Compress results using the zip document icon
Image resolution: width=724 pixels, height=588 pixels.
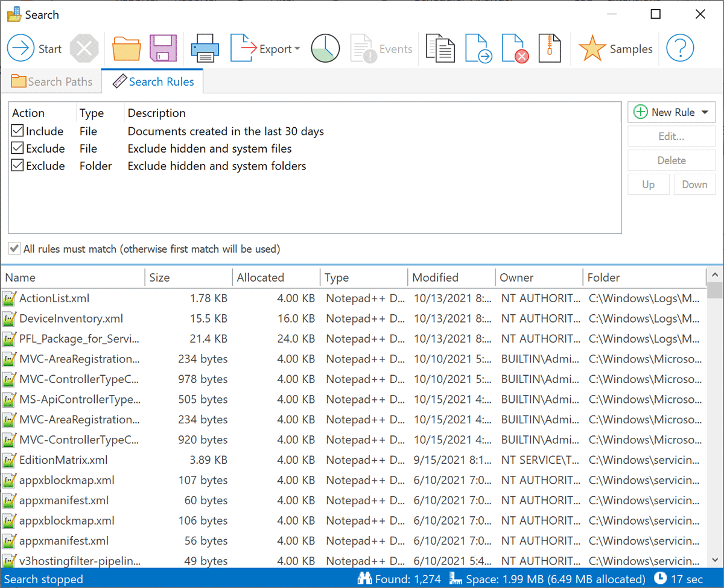[550, 48]
